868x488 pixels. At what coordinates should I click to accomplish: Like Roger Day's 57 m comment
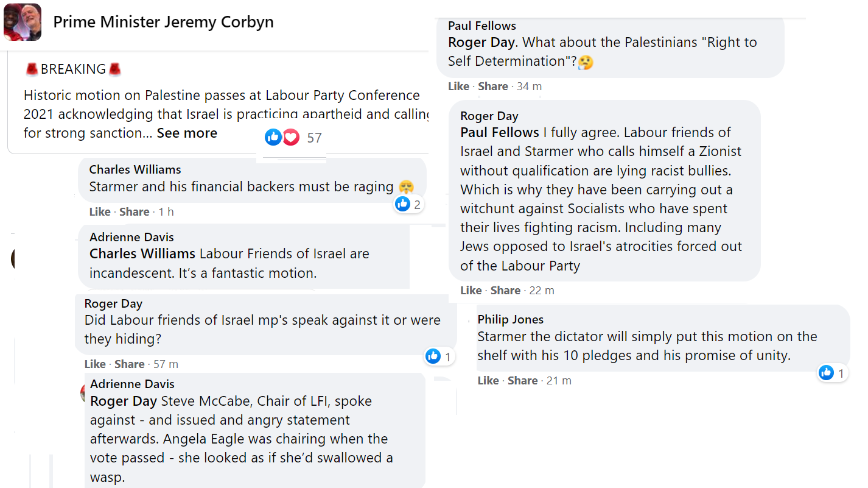pos(95,364)
